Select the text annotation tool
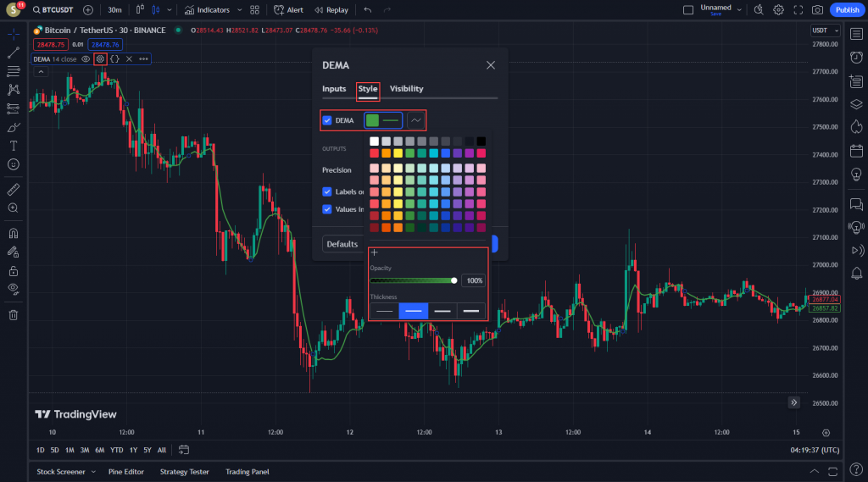This screenshot has height=482, width=868. (14, 146)
